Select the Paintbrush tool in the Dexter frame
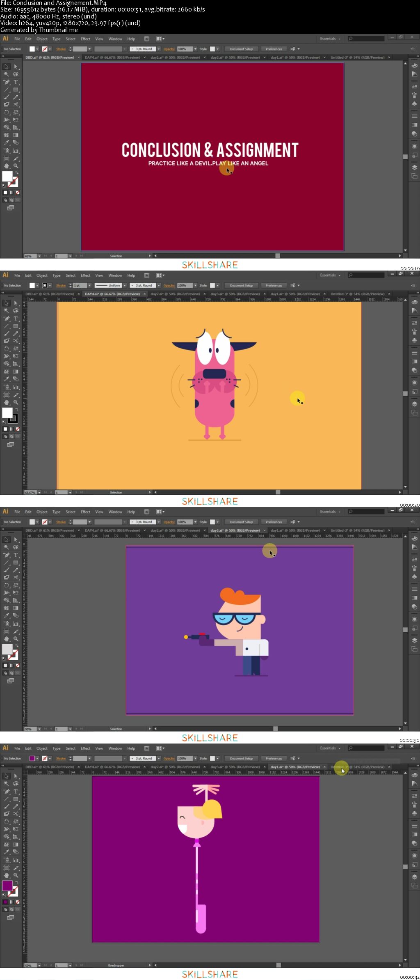This screenshot has height=980, width=420. 7,570
